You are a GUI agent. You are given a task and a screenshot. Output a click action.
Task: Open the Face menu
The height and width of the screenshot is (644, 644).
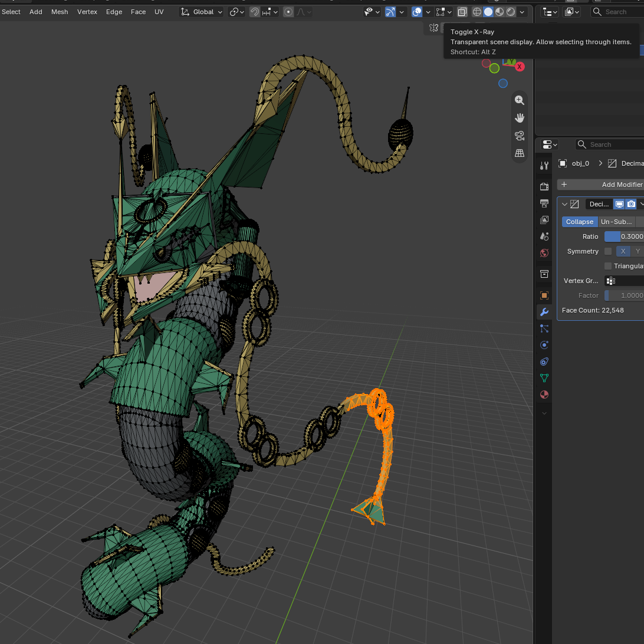coord(139,12)
